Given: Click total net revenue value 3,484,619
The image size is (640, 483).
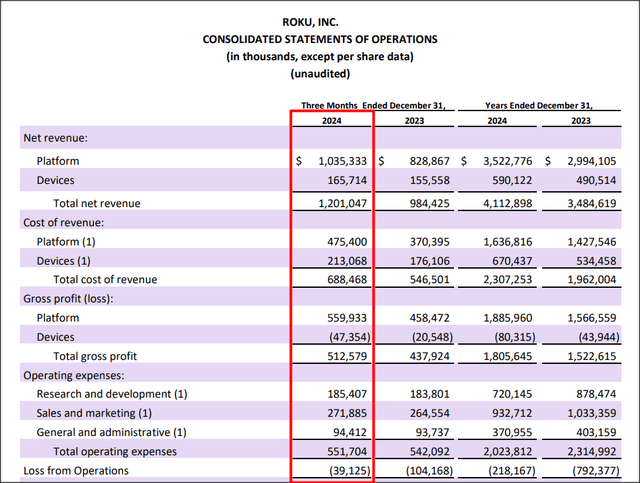Looking at the screenshot, I should coord(591,203).
